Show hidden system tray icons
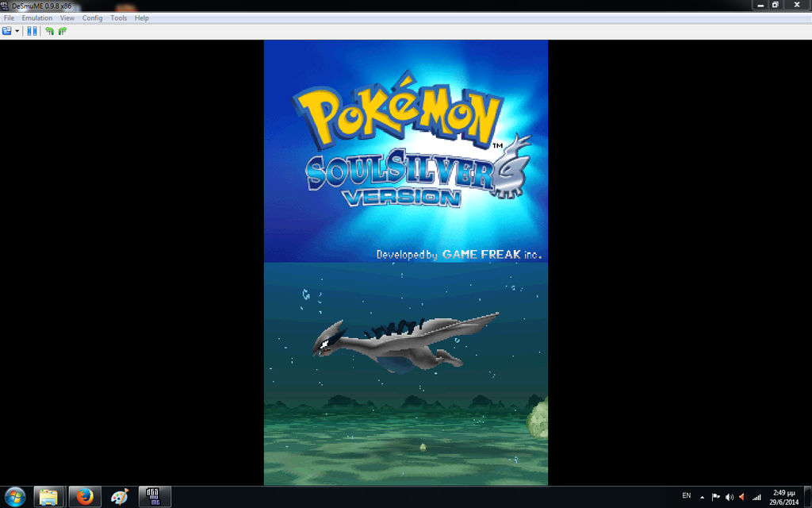 (703, 497)
